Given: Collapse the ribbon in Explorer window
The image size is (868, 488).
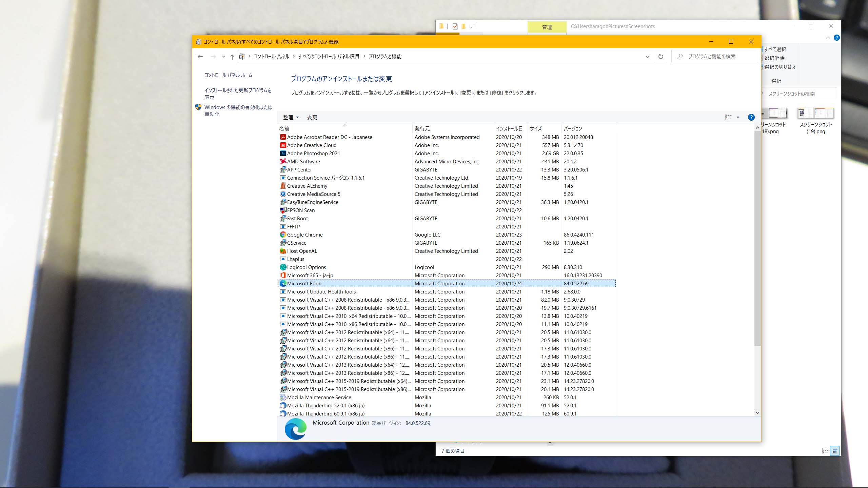Looking at the screenshot, I should pyautogui.click(x=828, y=38).
